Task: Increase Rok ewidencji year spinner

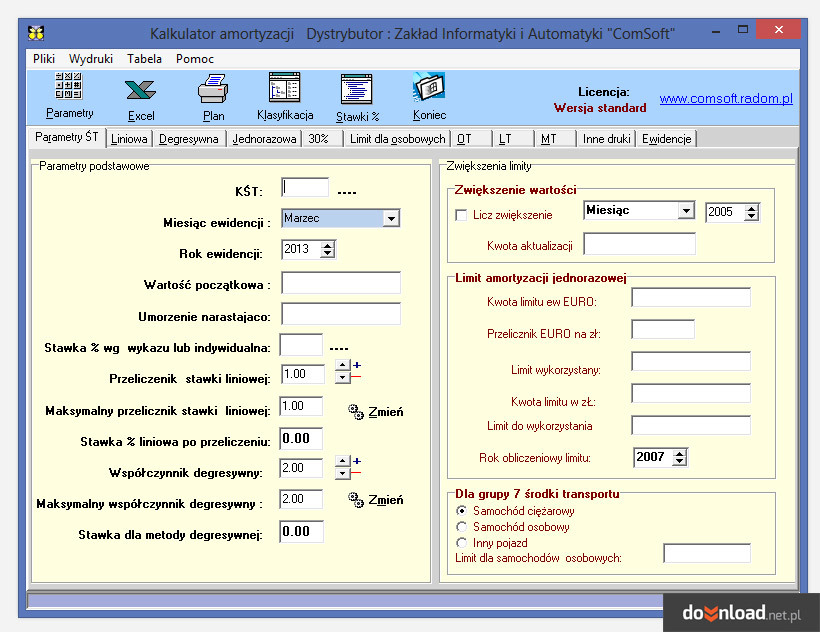Action: 328,245
